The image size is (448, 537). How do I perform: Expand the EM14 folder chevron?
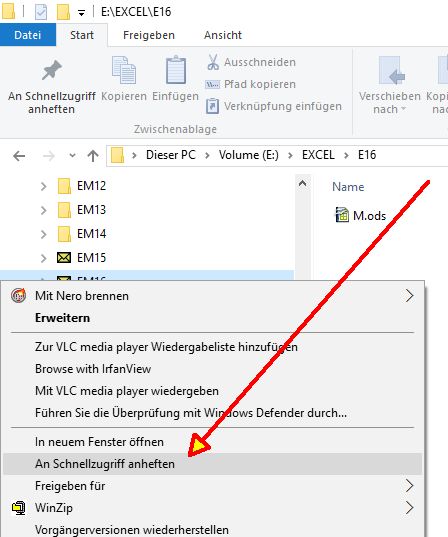pyautogui.click(x=43, y=234)
